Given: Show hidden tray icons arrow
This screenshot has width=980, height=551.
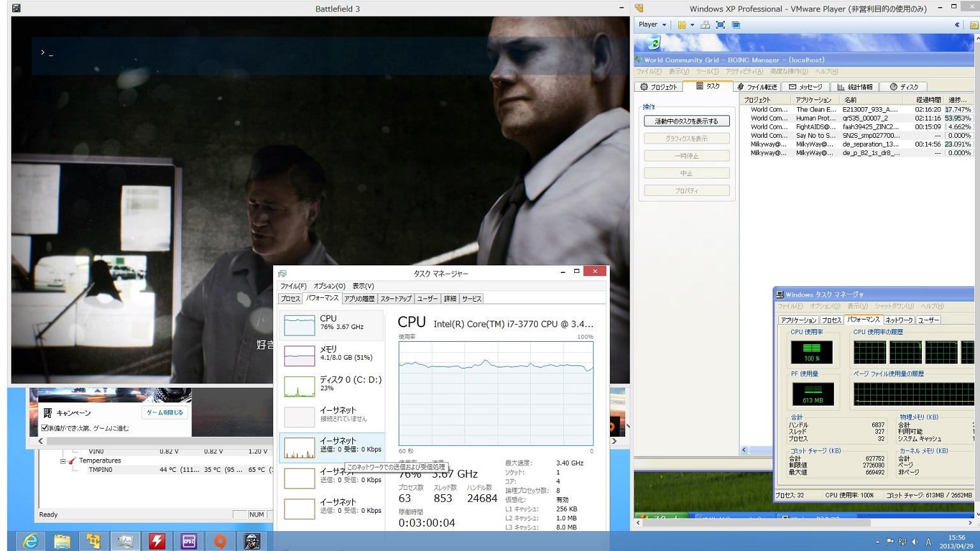Looking at the screenshot, I should coord(877,541).
